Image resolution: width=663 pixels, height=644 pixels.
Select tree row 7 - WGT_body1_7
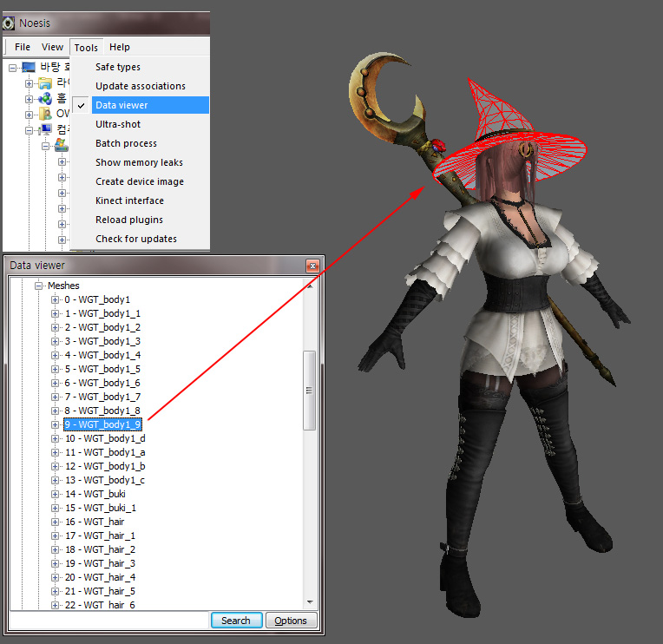[x=102, y=397]
